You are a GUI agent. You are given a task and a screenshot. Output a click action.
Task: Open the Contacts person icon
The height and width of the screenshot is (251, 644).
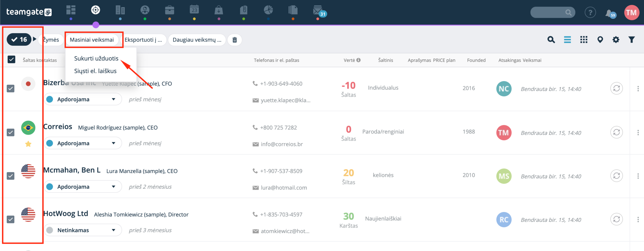point(145,10)
